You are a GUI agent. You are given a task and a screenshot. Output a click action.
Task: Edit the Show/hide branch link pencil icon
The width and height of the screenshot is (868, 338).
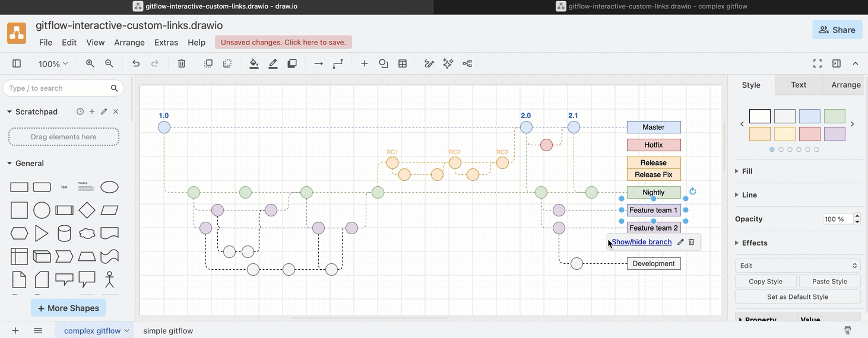coord(681,242)
